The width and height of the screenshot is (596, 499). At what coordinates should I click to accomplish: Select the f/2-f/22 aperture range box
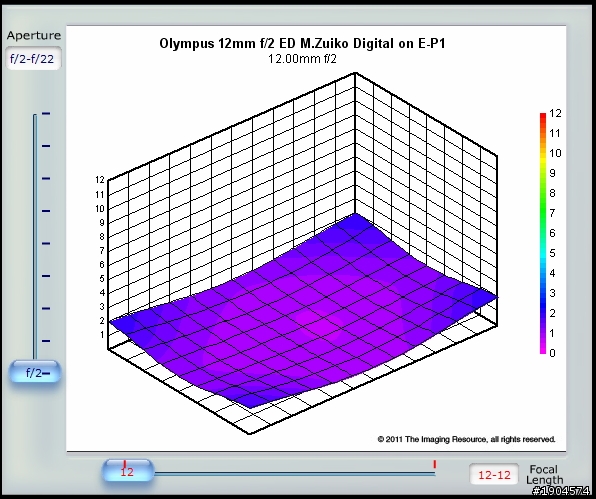pos(33,59)
